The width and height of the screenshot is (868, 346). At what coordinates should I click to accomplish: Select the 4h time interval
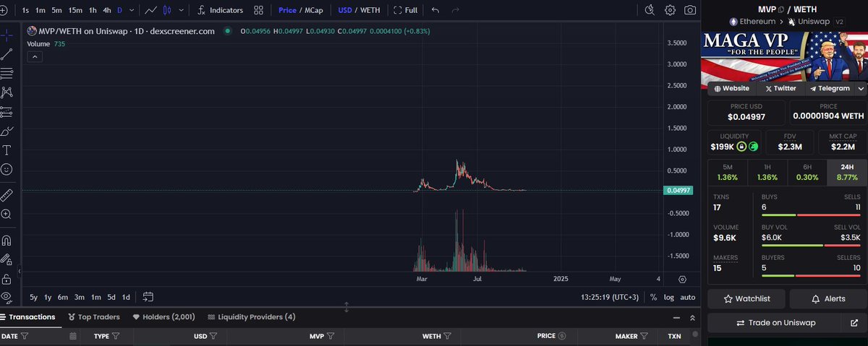point(107,10)
